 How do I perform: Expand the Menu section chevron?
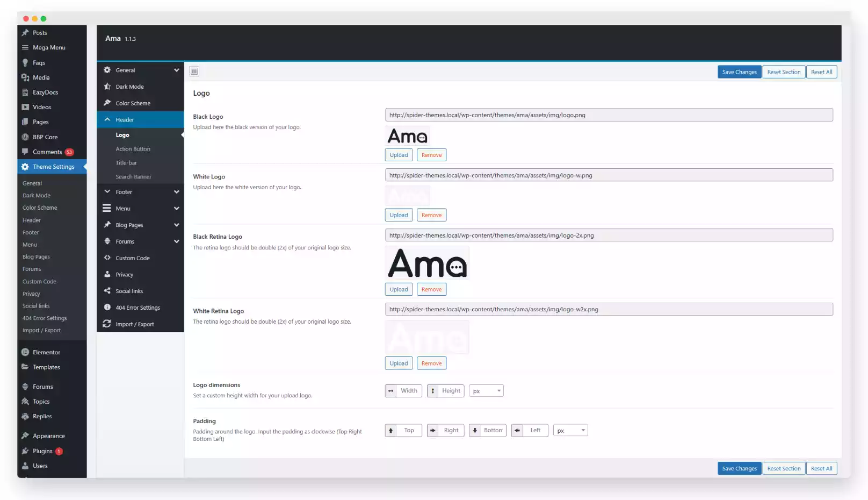[x=176, y=209]
